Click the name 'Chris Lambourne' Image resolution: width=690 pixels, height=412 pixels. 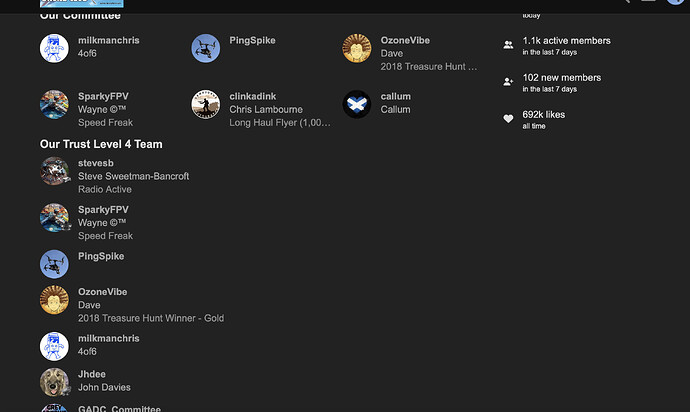(x=266, y=110)
